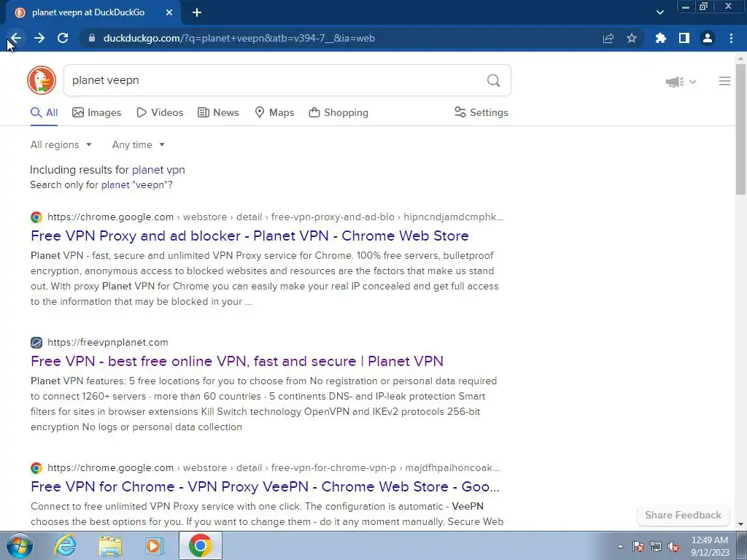The image size is (747, 560).
Task: Click the muted volume tray icon
Action: [x=673, y=546]
